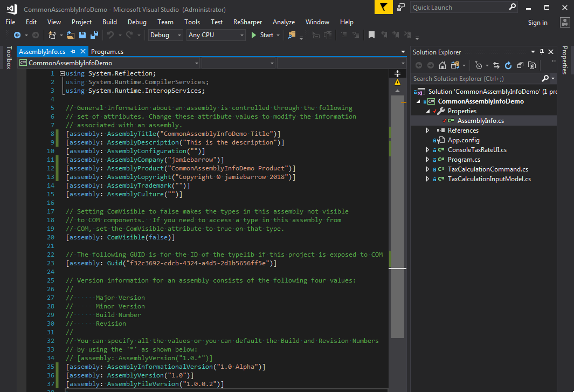Click the Open File folder icon
574x392 pixels.
click(71, 35)
